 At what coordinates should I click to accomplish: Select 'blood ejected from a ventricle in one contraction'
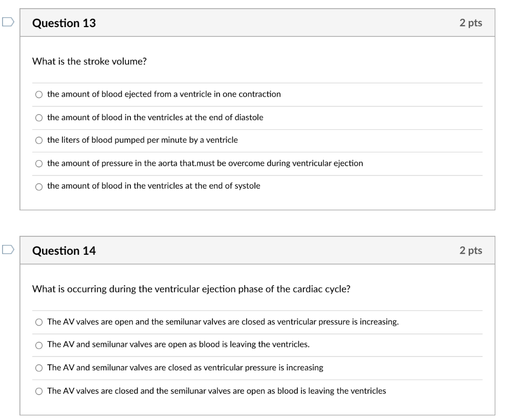pyautogui.click(x=39, y=95)
